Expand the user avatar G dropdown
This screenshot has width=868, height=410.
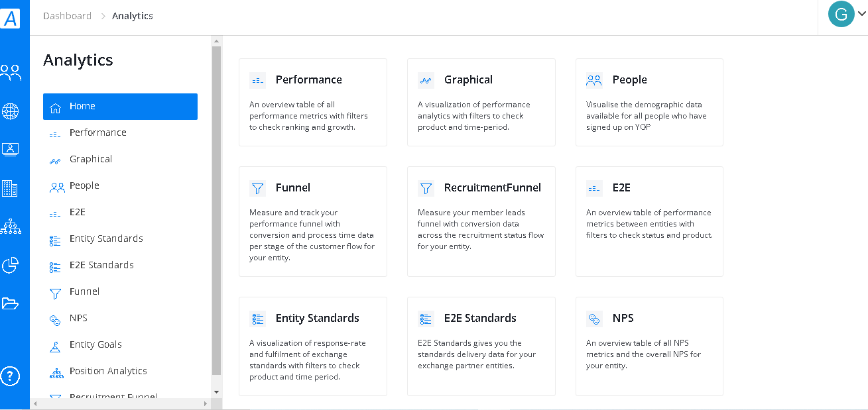847,14
